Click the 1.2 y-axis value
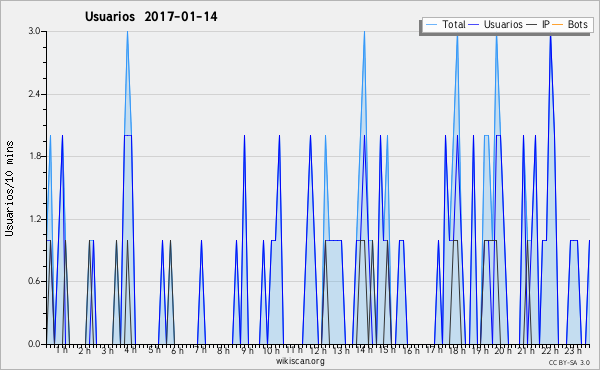 34,219
